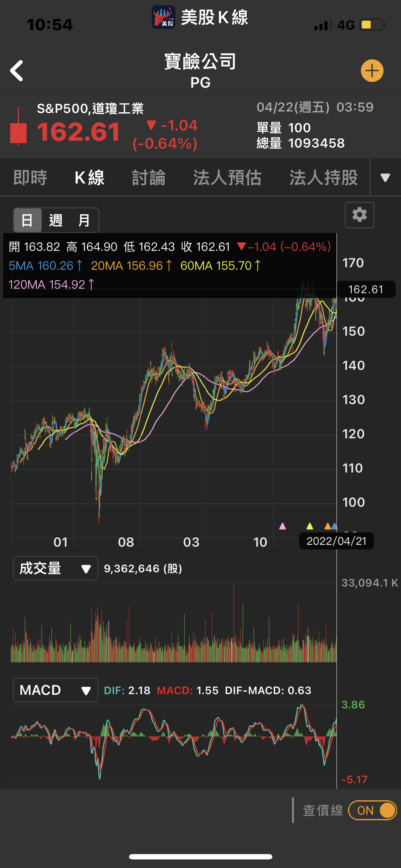
Task: Expand more tabs with the down triangle
Action: [x=385, y=177]
